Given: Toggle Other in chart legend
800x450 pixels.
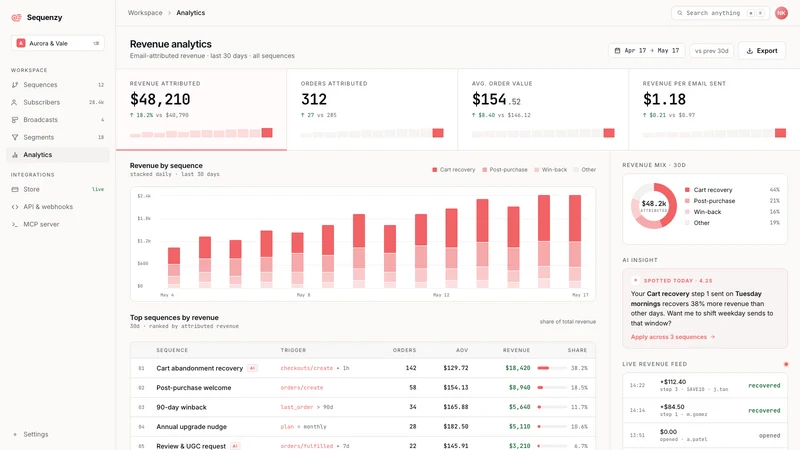Looking at the screenshot, I should coord(585,169).
